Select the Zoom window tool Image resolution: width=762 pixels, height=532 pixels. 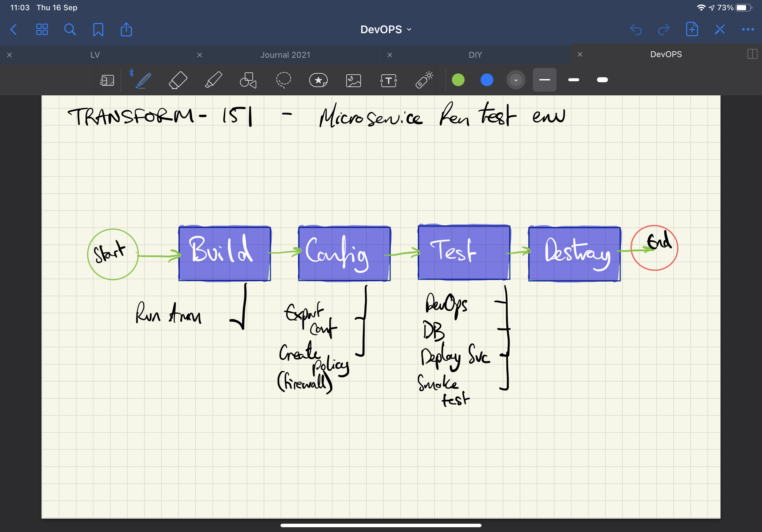pyautogui.click(x=107, y=80)
